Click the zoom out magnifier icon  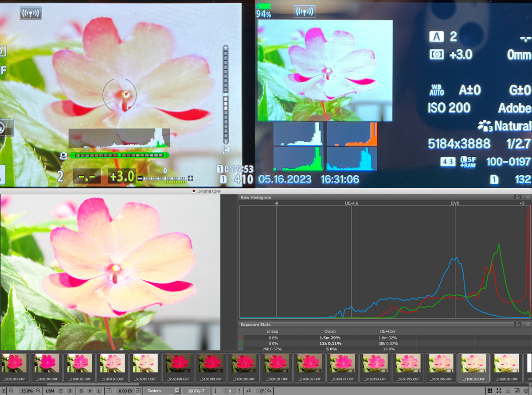coord(11,391)
